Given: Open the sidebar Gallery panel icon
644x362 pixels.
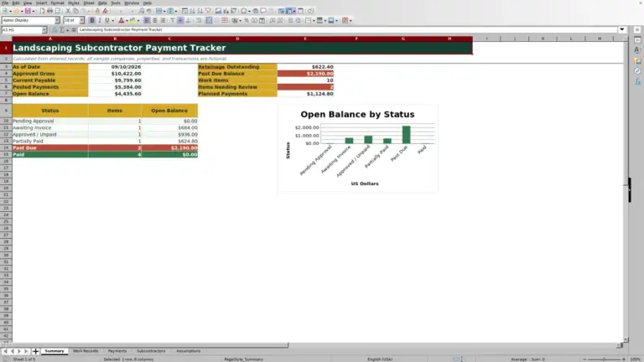Looking at the screenshot, I should tap(637, 60).
